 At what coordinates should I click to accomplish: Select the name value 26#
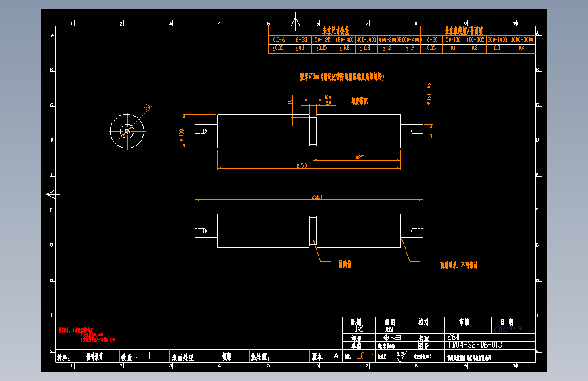tap(453, 337)
